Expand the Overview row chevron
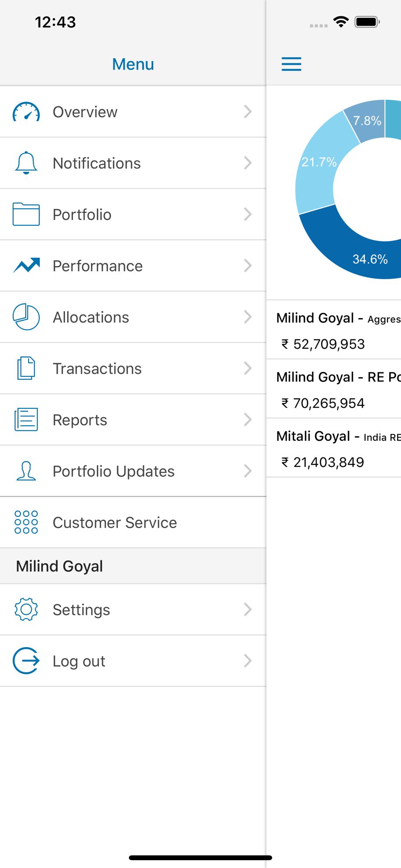The image size is (401, 868). (x=248, y=112)
